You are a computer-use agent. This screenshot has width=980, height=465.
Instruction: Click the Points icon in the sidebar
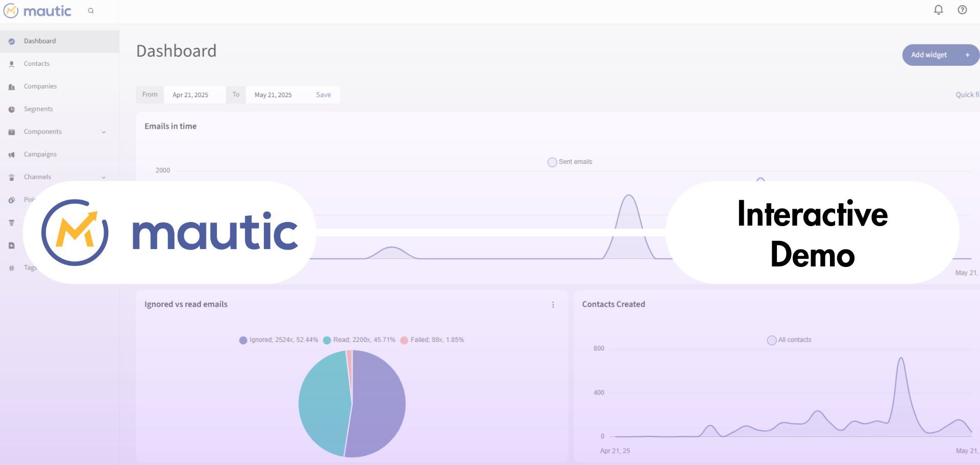pyautogui.click(x=12, y=200)
